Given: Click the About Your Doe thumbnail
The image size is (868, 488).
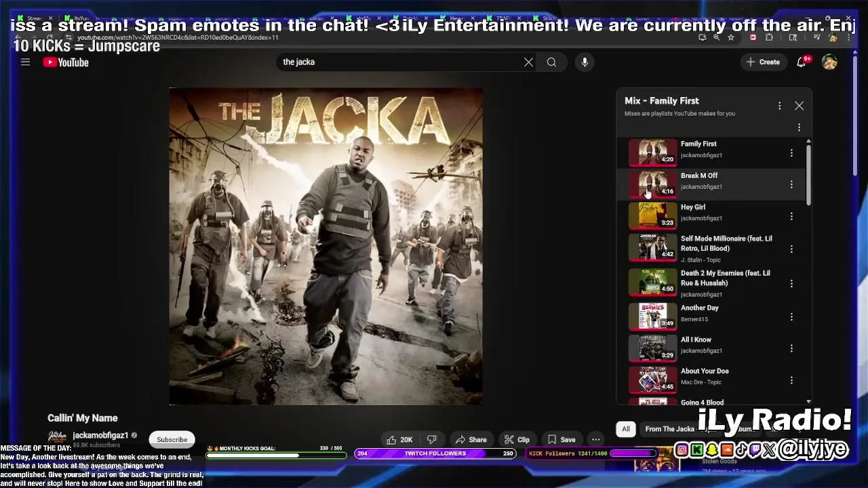Looking at the screenshot, I should tap(653, 380).
